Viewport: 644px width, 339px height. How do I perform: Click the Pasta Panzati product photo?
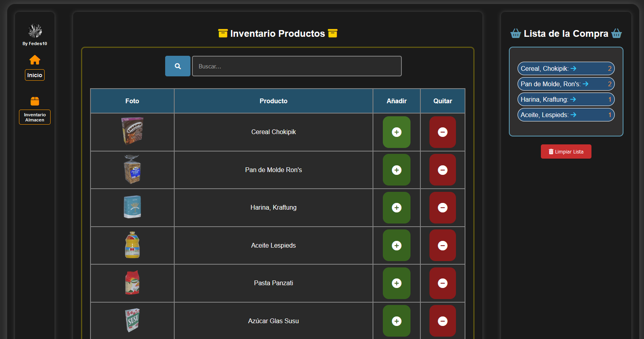pyautogui.click(x=132, y=282)
